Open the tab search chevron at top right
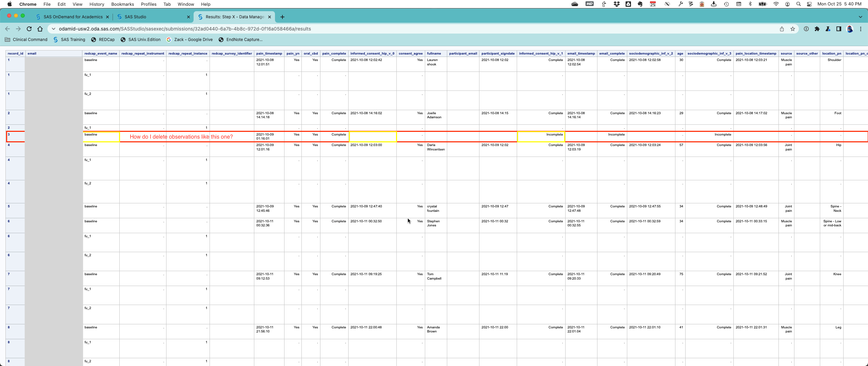This screenshot has width=868, height=366. (x=861, y=17)
